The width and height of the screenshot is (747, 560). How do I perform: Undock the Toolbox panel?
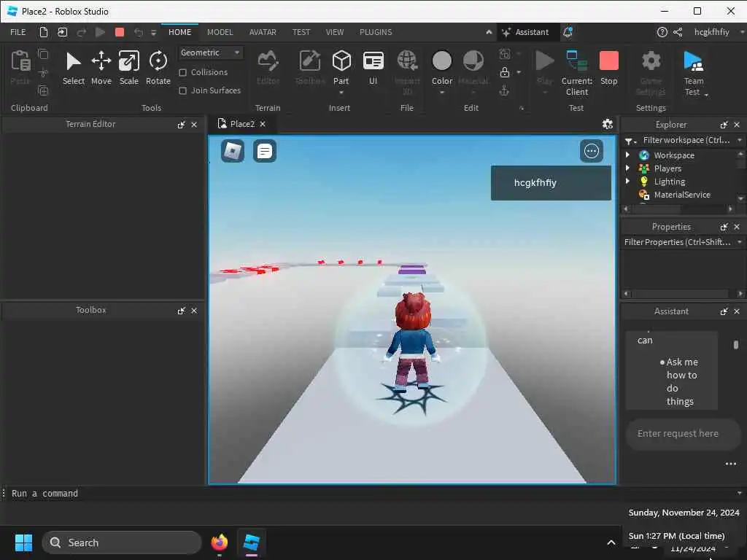(x=181, y=311)
